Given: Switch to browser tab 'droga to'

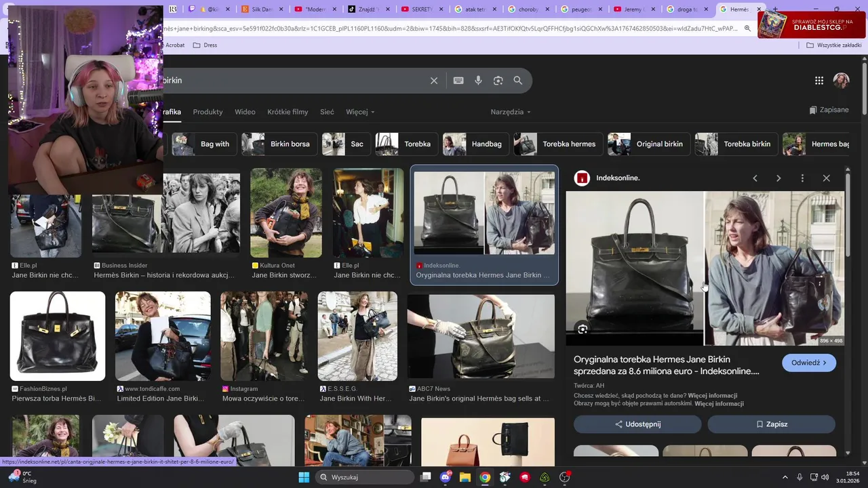Looking at the screenshot, I should (x=686, y=9).
